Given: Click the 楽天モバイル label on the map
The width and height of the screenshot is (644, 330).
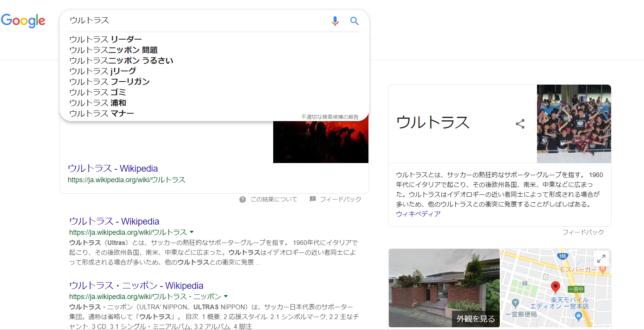Looking at the screenshot, I should (x=570, y=300).
